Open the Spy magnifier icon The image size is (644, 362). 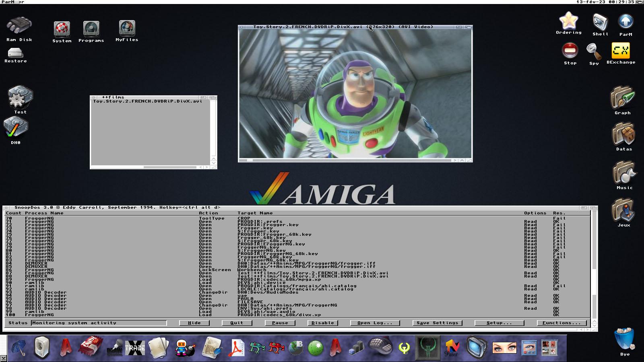(x=594, y=51)
